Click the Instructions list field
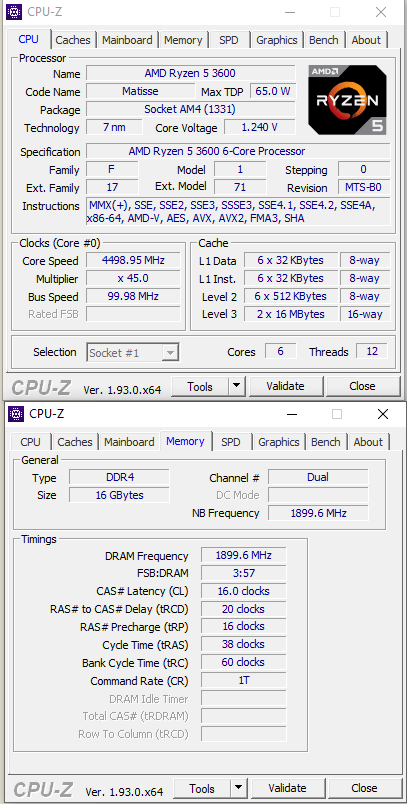Screen dimensions: 407x804 click(238, 212)
